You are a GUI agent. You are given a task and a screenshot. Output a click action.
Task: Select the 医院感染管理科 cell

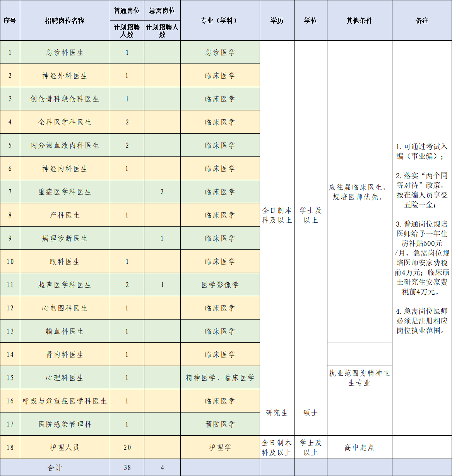click(65, 424)
